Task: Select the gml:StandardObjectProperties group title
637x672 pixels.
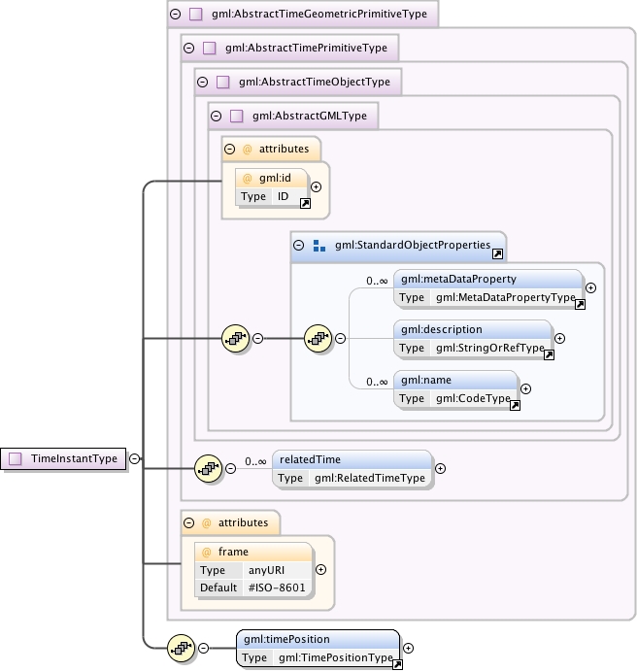Action: pos(413,245)
